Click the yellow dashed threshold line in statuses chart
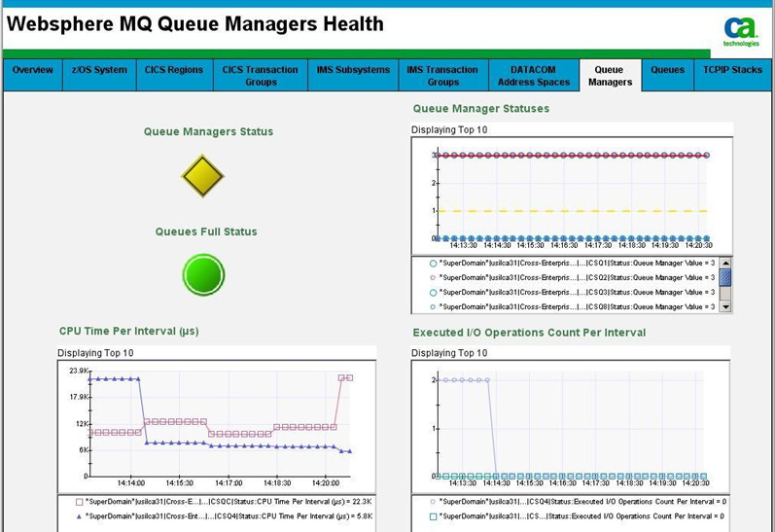The width and height of the screenshot is (775, 532). tap(573, 211)
